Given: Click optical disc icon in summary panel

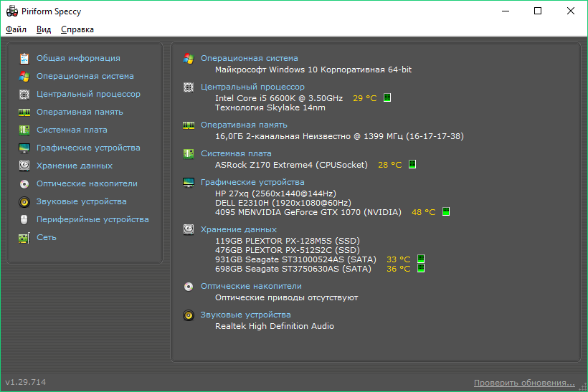Looking at the screenshot, I should tap(189, 287).
